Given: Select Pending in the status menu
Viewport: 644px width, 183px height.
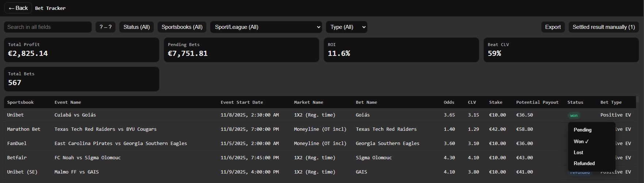Looking at the screenshot, I should 583,130.
